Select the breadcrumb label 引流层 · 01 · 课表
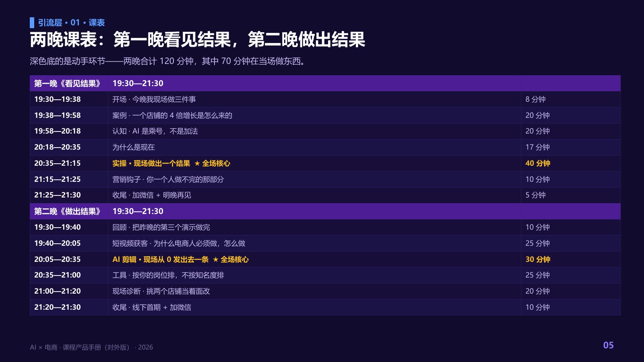 (x=71, y=23)
